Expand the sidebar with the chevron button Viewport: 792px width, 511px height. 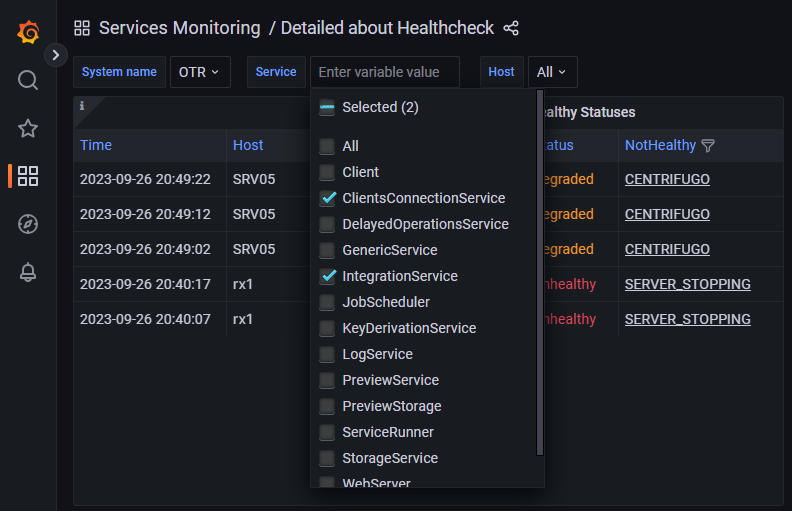click(56, 55)
